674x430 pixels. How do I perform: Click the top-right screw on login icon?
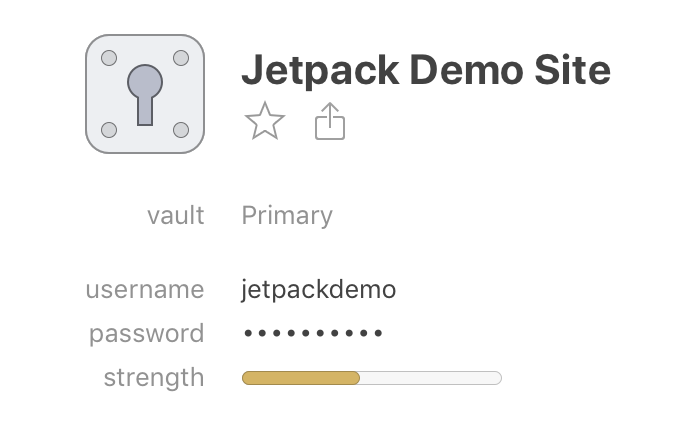point(181,57)
